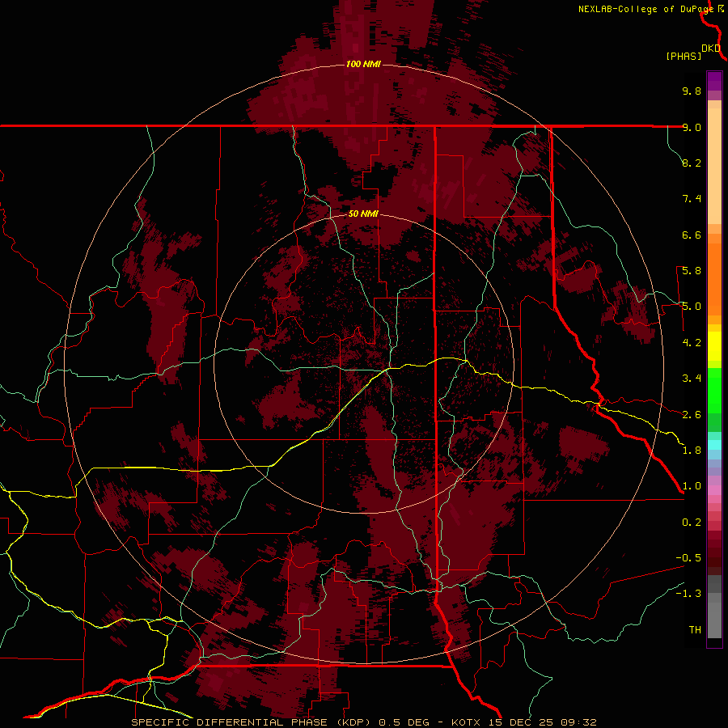Click the bright green color bar segment
728x728 pixels.
point(714,391)
